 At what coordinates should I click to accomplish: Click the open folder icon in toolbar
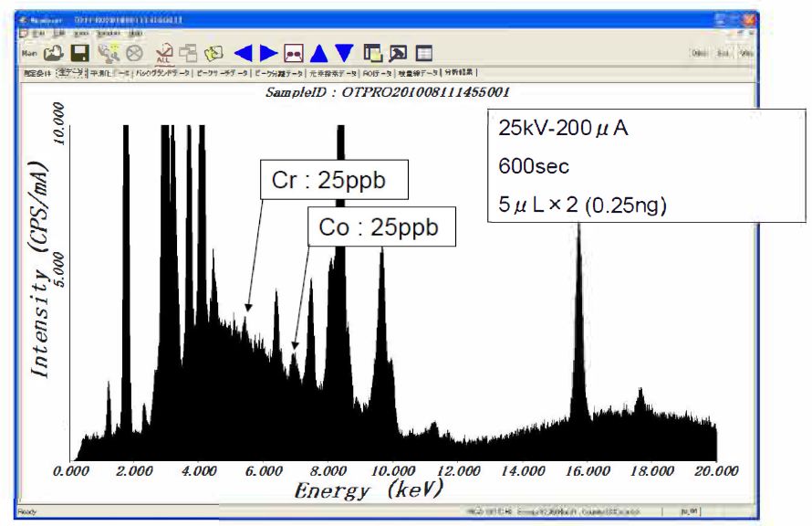point(53,53)
